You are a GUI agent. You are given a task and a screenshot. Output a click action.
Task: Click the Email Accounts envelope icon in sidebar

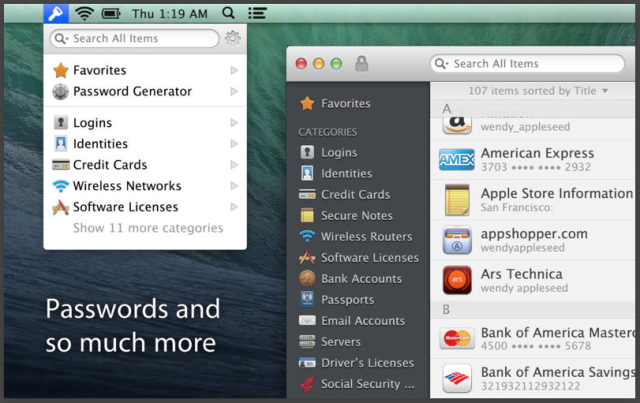pos(307,321)
